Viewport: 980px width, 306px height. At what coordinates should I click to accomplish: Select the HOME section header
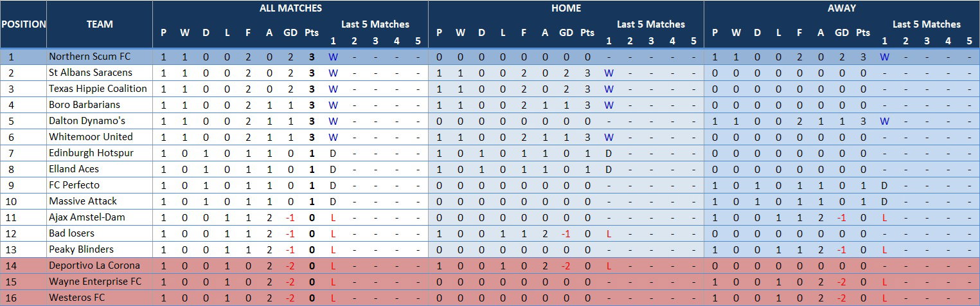click(x=566, y=8)
